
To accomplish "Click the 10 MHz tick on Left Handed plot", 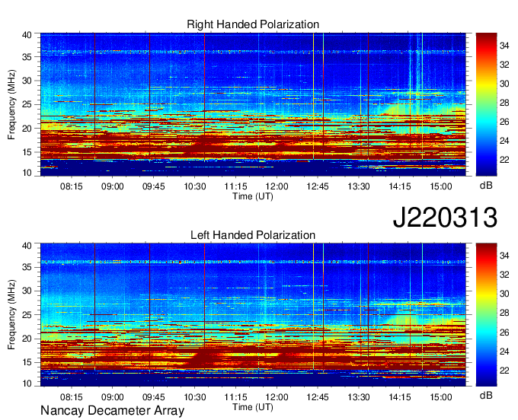I will tap(27, 383).
